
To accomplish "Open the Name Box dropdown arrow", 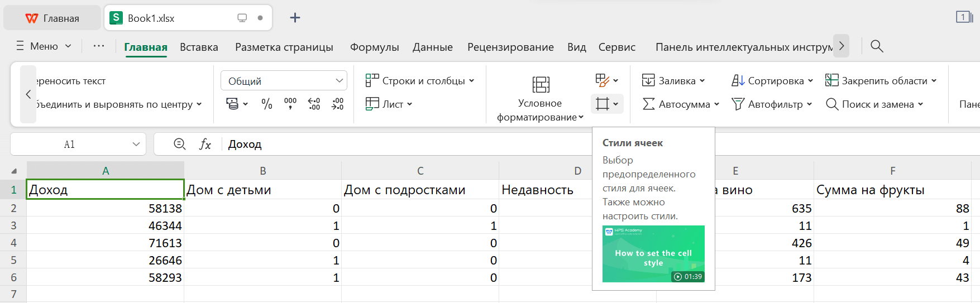I will tap(136, 145).
